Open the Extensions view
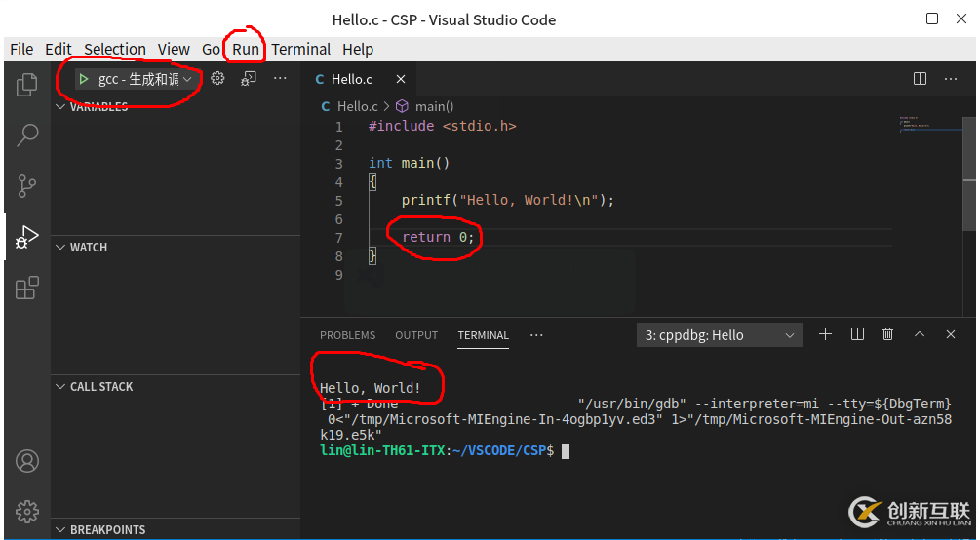This screenshot has height=540, width=980. pos(27,288)
